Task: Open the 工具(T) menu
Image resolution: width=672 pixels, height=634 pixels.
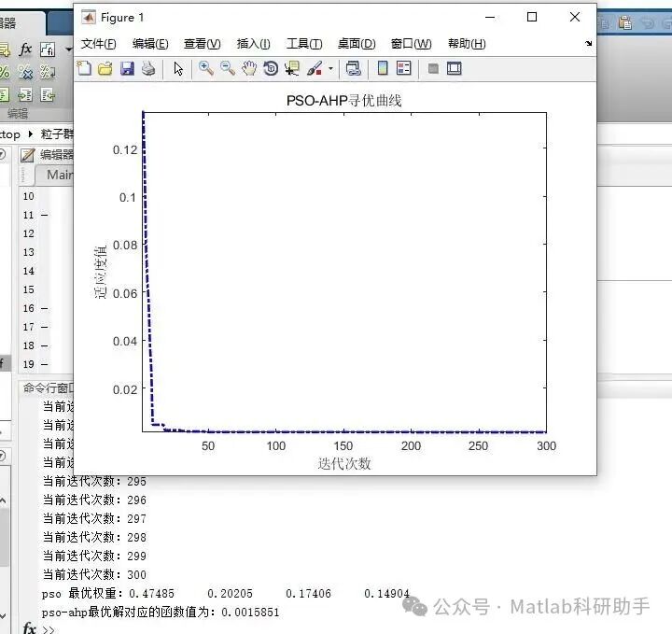Action: 304,44
